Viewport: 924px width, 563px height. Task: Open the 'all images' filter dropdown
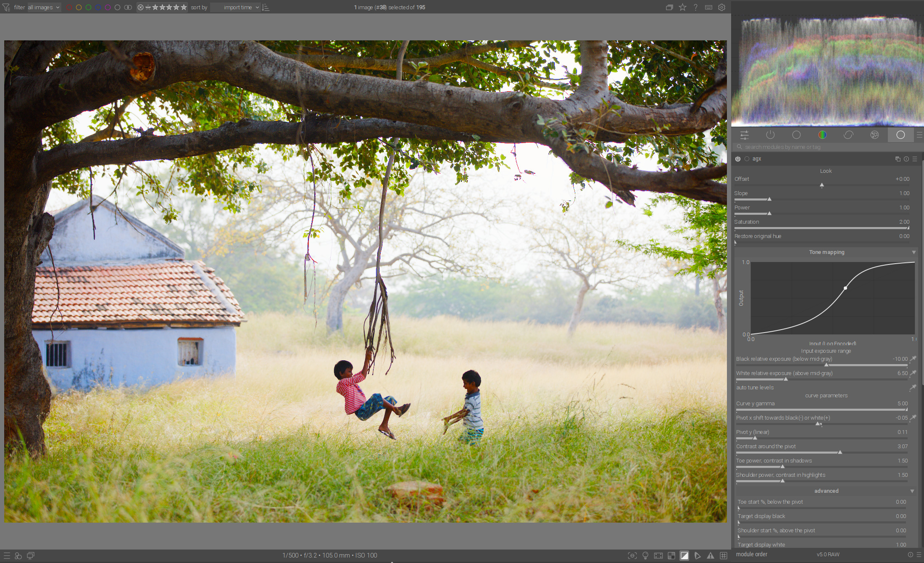[44, 8]
